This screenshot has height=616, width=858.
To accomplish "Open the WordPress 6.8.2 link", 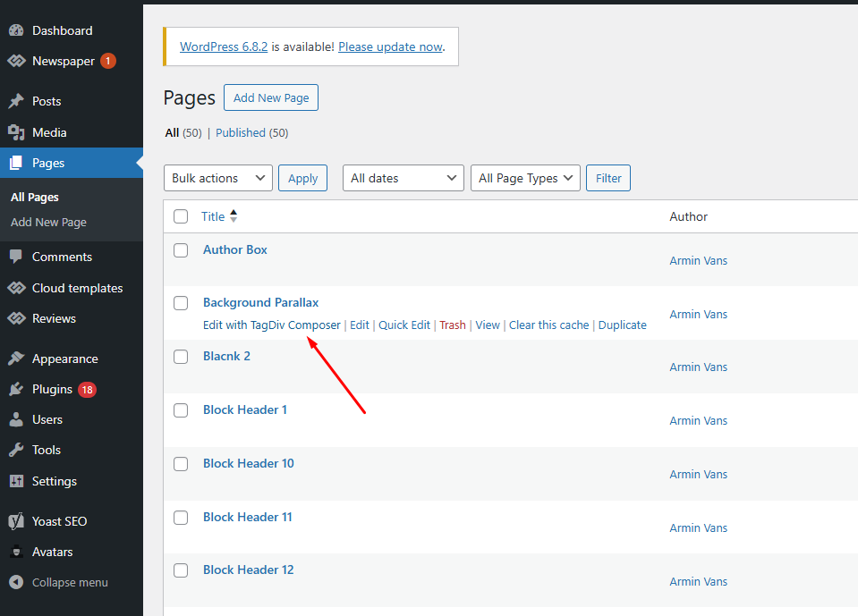I will 224,47.
